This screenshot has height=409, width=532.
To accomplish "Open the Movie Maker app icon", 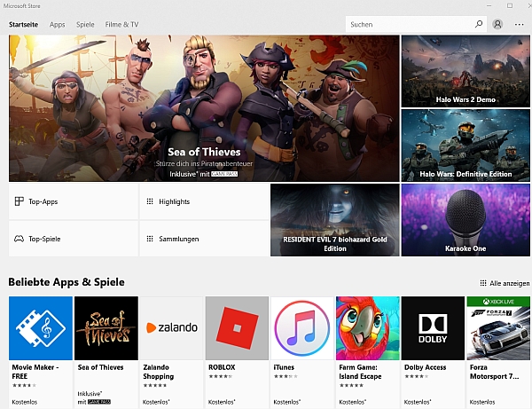I will (41, 328).
